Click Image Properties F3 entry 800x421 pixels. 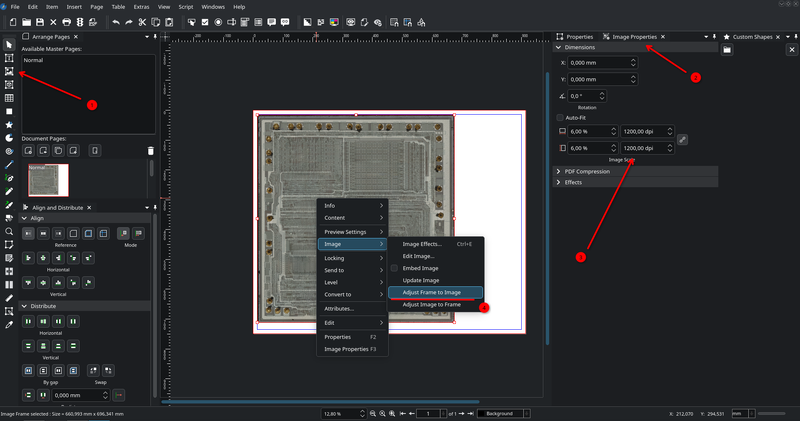(353, 349)
